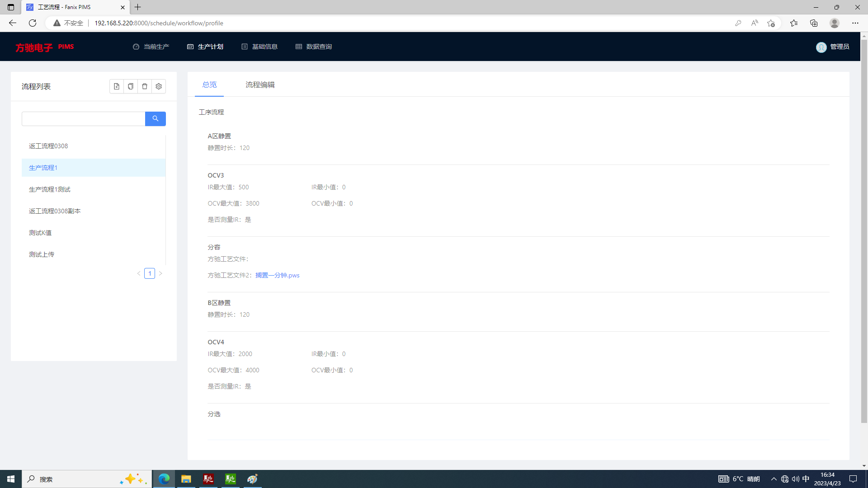Select 生产流程1 in the list
This screenshot has width=868, height=488.
[94, 168]
